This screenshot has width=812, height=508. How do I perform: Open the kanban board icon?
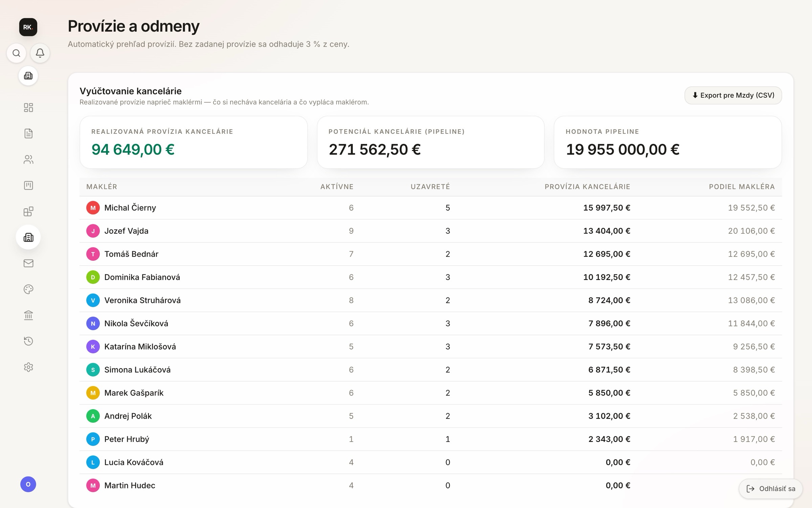(x=28, y=185)
